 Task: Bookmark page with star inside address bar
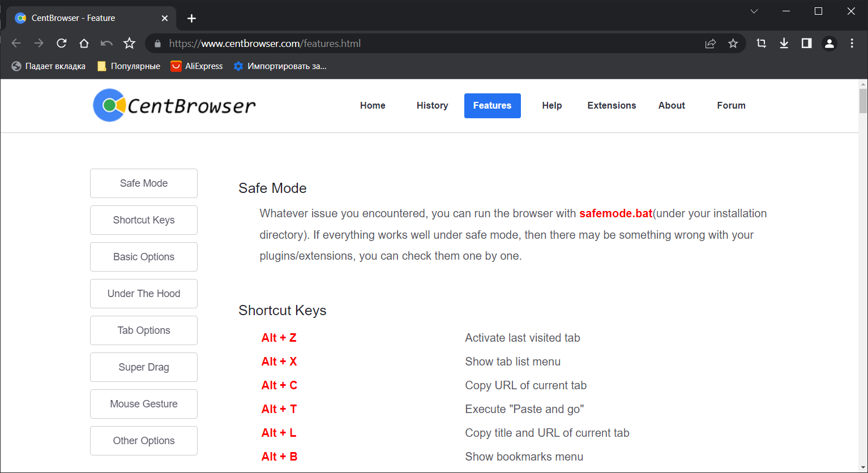tap(733, 44)
